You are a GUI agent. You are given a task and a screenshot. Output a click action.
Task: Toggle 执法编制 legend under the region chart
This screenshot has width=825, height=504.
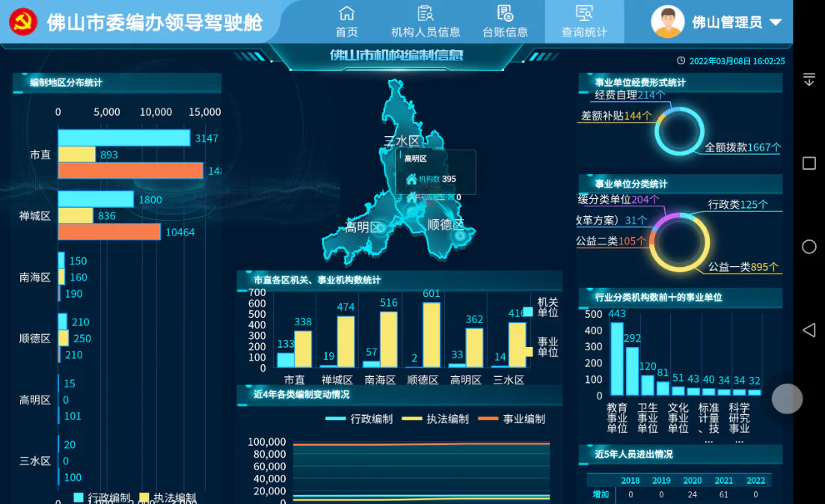click(168, 498)
